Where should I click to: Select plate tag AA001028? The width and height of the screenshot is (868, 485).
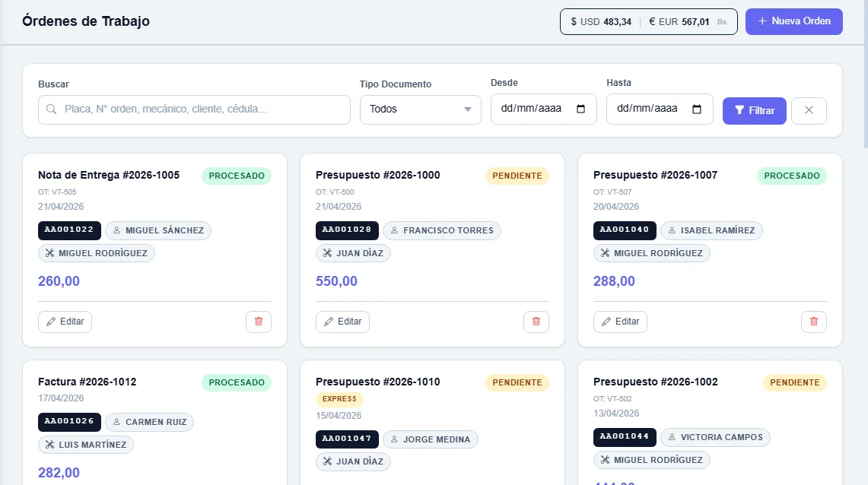click(x=347, y=230)
